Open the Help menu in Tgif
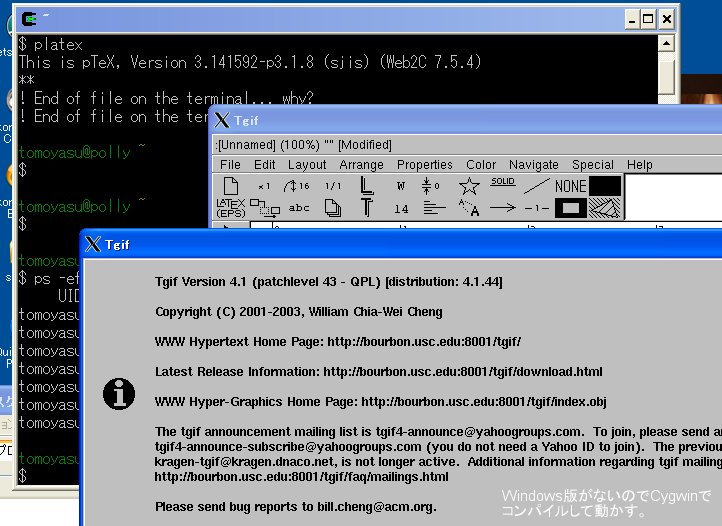Screen dimensions: 722x526 (639, 164)
